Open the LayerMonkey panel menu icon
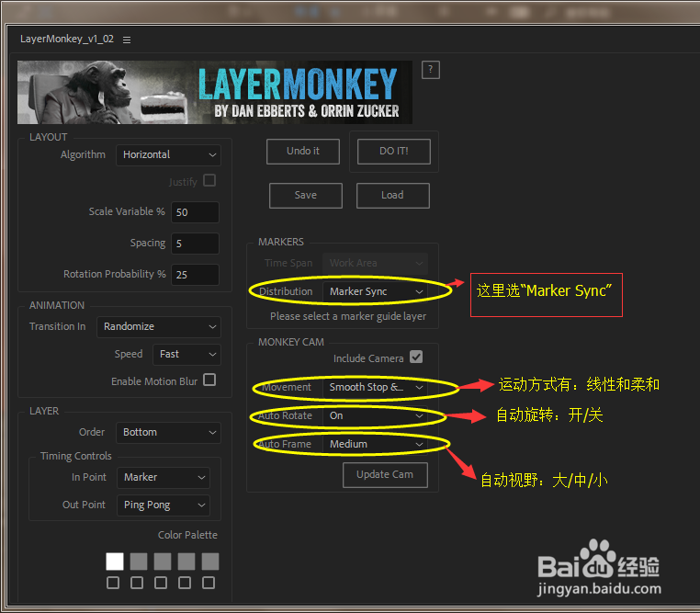700x613 pixels. tap(127, 40)
